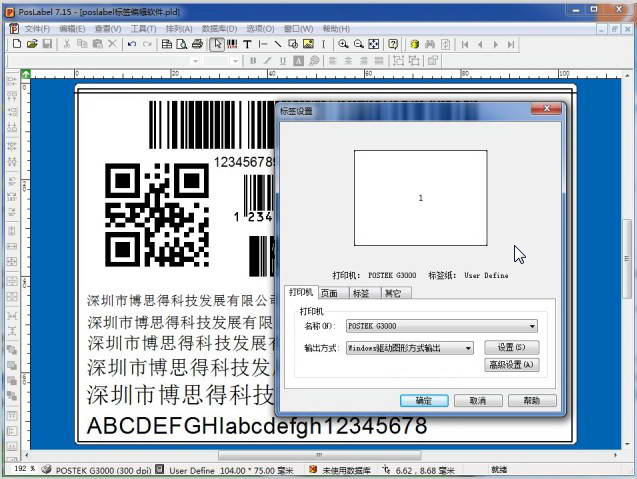Click ABCDEFGHIabcdefgh12345678 text on canvas
The width and height of the screenshot is (637, 479).
257,425
